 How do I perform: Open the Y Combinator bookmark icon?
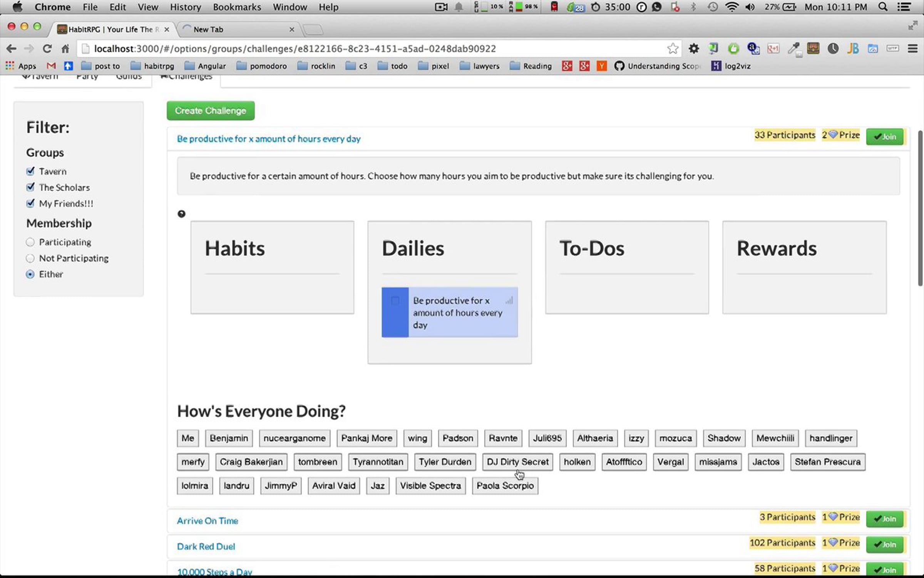[601, 66]
